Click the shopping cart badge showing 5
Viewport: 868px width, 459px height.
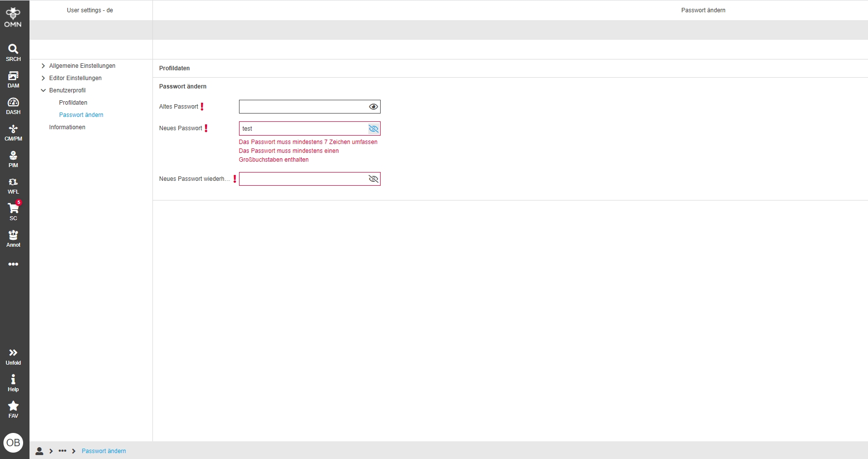coord(19,202)
